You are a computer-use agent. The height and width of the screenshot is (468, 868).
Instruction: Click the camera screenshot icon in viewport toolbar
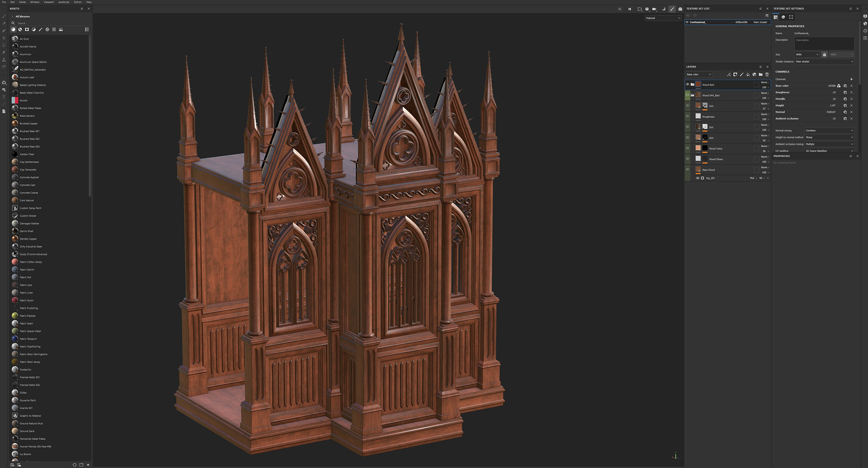point(680,9)
